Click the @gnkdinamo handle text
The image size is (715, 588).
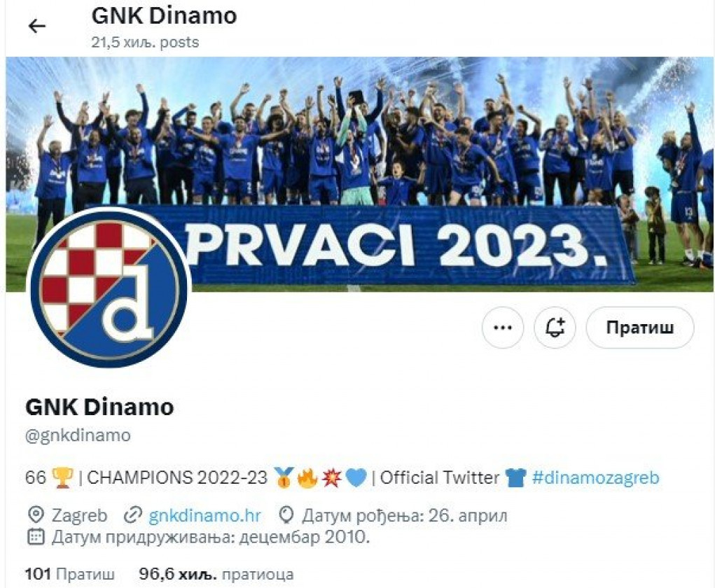78,435
